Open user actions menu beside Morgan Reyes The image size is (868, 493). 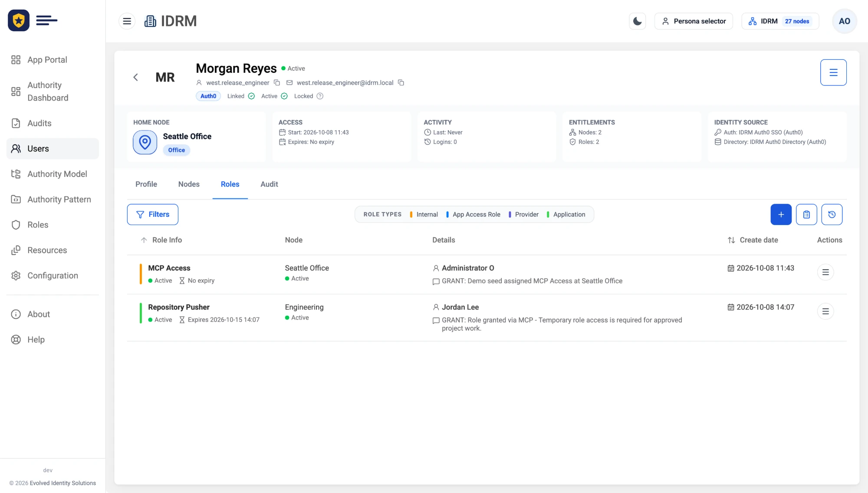pos(833,72)
